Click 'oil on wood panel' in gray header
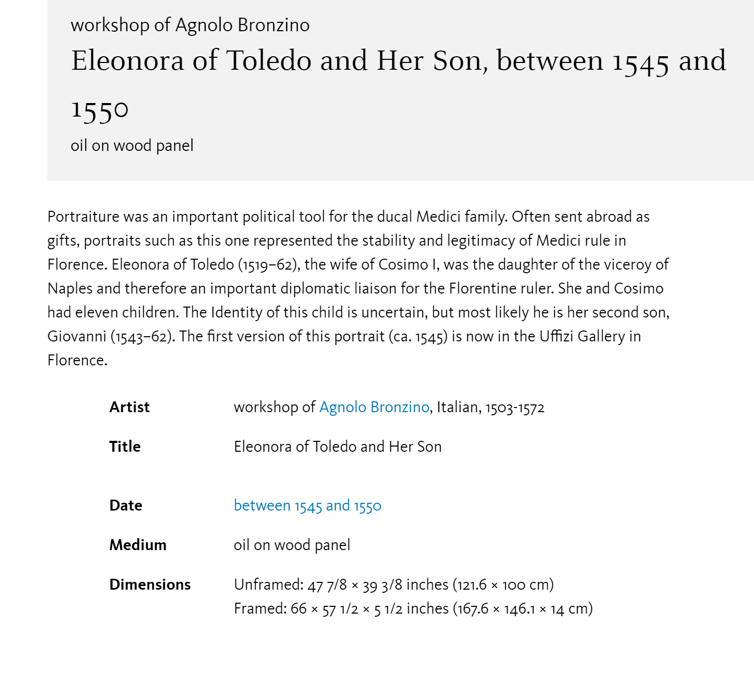Screen dimensions: 754x700 coord(132,145)
